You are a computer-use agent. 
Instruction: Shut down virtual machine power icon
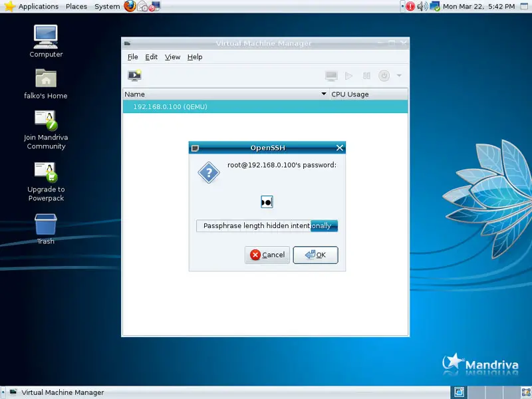pyautogui.click(x=384, y=75)
